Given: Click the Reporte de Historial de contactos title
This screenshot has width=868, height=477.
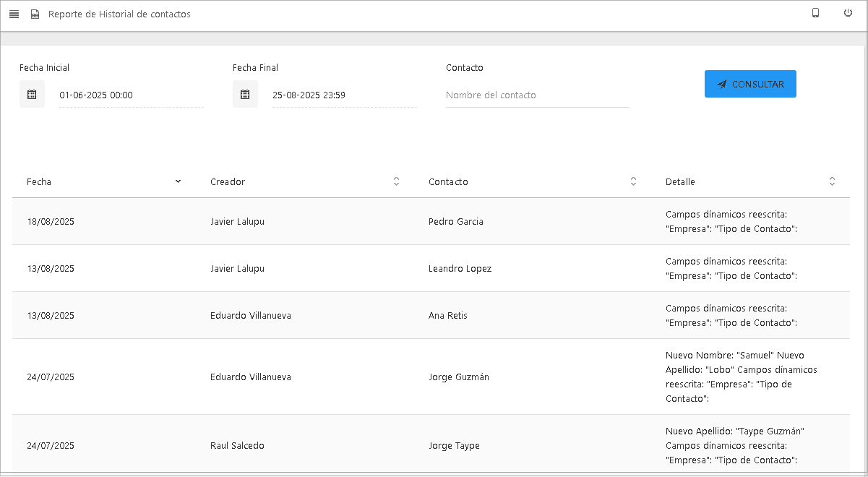Looking at the screenshot, I should [119, 14].
